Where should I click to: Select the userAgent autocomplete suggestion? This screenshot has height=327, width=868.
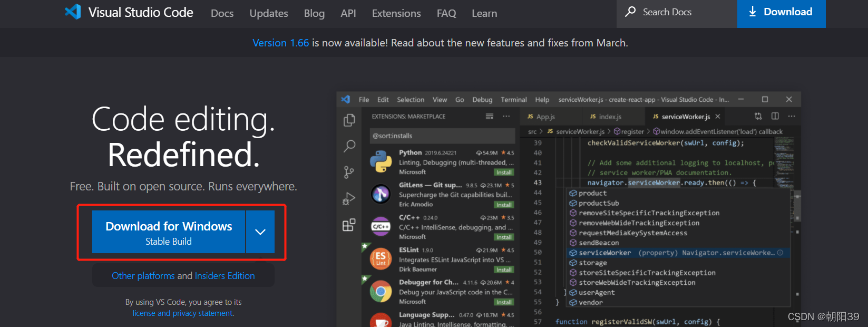point(679,293)
